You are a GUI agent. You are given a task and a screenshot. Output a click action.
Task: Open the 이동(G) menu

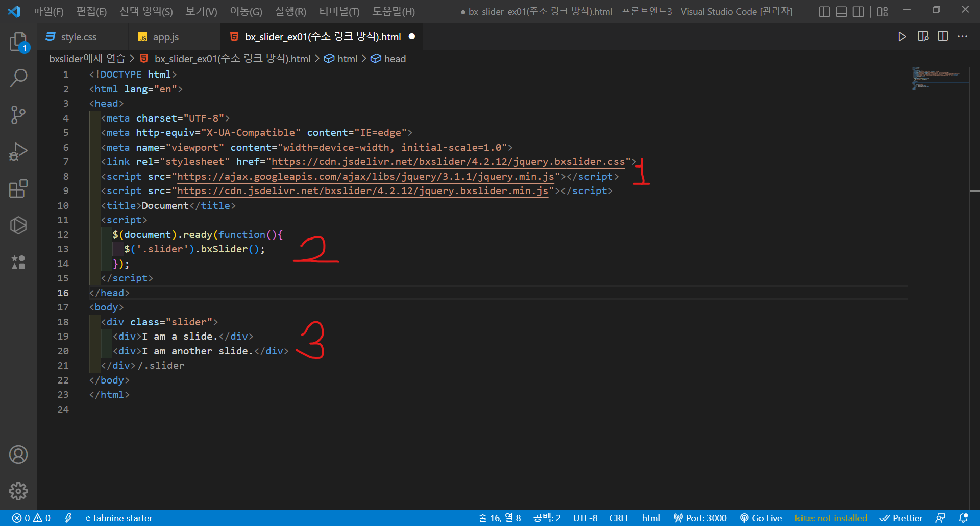coord(246,11)
